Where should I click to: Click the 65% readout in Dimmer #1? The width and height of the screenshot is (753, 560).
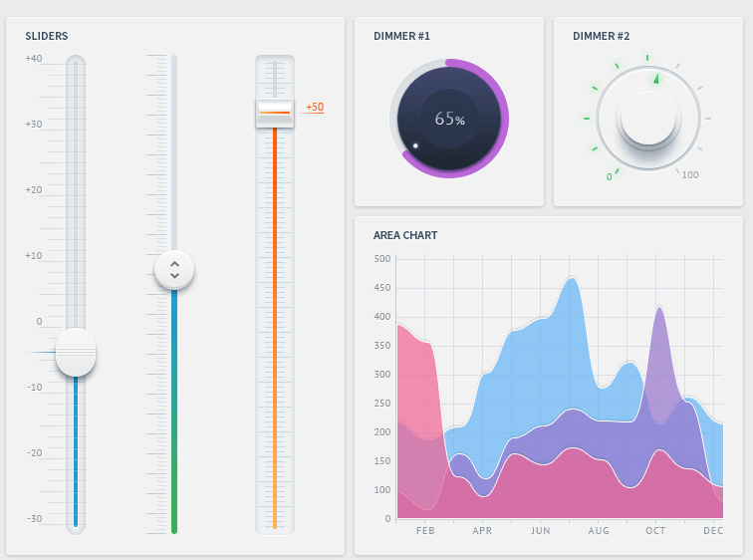tap(450, 119)
